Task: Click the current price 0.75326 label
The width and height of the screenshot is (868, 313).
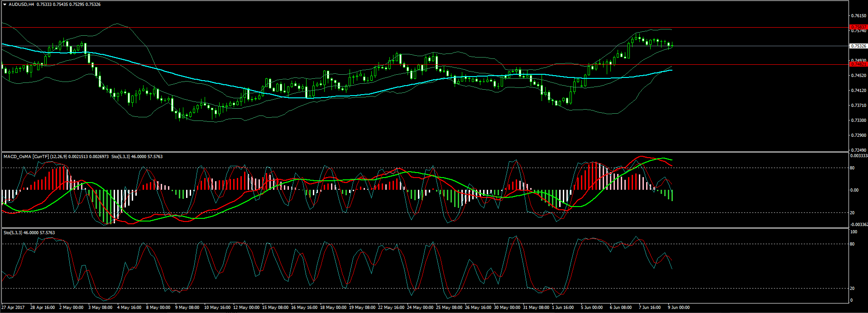Action: (858, 46)
